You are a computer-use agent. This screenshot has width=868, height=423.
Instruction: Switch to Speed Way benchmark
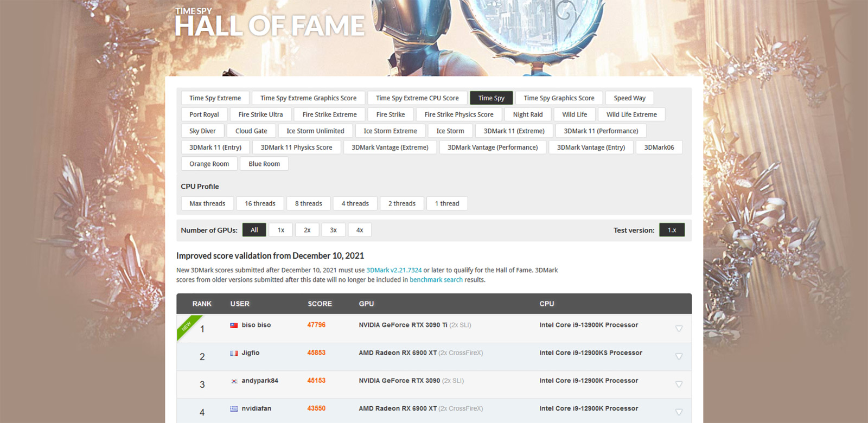(630, 98)
